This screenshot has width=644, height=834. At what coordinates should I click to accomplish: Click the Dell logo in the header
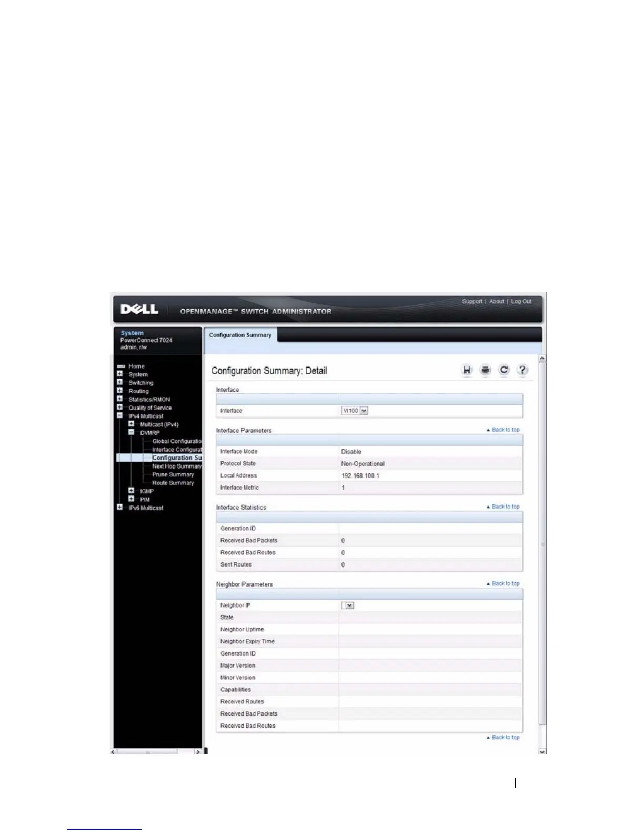[x=139, y=310]
